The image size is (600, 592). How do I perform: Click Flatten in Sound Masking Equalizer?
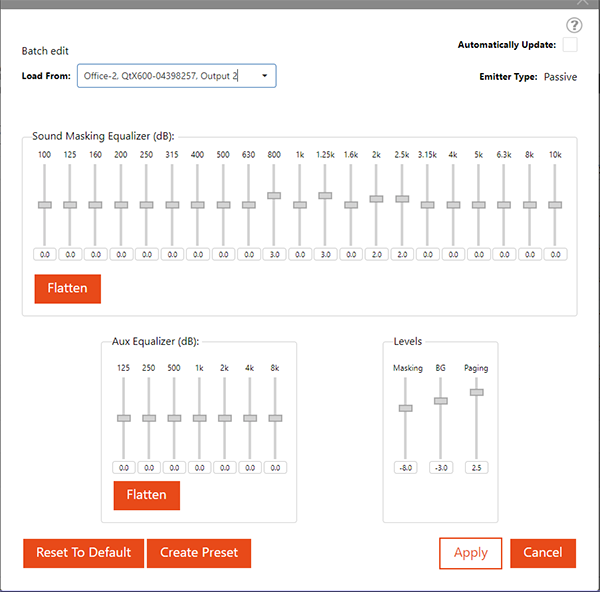click(x=68, y=289)
